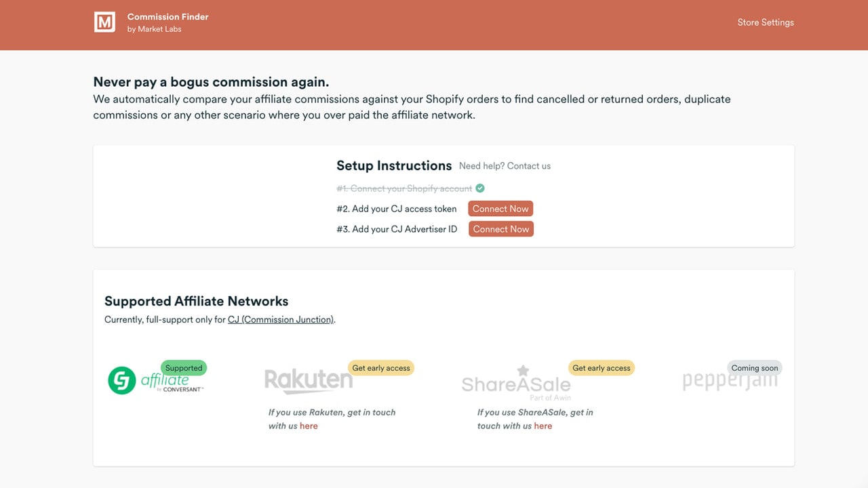Screen dimensions: 868x488
Task: Connect Now for CJ Advertiser ID
Action: click(501, 229)
